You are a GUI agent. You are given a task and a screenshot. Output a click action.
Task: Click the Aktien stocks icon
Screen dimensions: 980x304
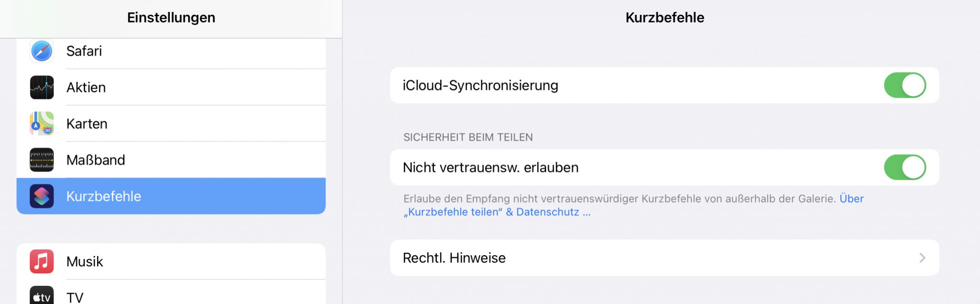click(x=42, y=87)
